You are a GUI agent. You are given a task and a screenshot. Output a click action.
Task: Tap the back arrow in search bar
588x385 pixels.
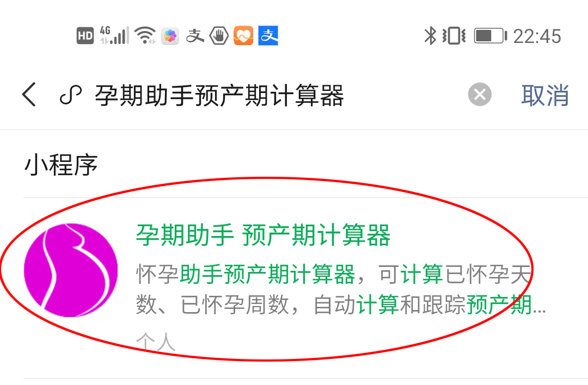coord(29,95)
